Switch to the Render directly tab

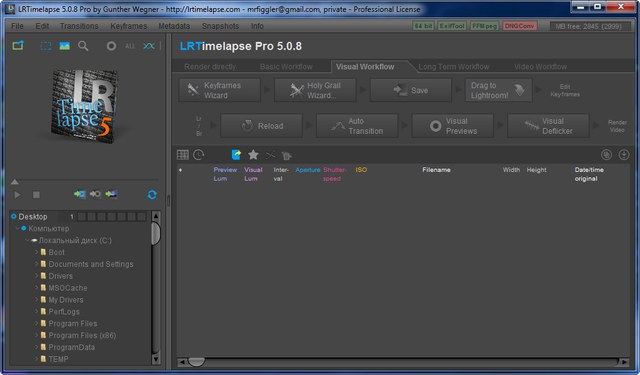[210, 67]
